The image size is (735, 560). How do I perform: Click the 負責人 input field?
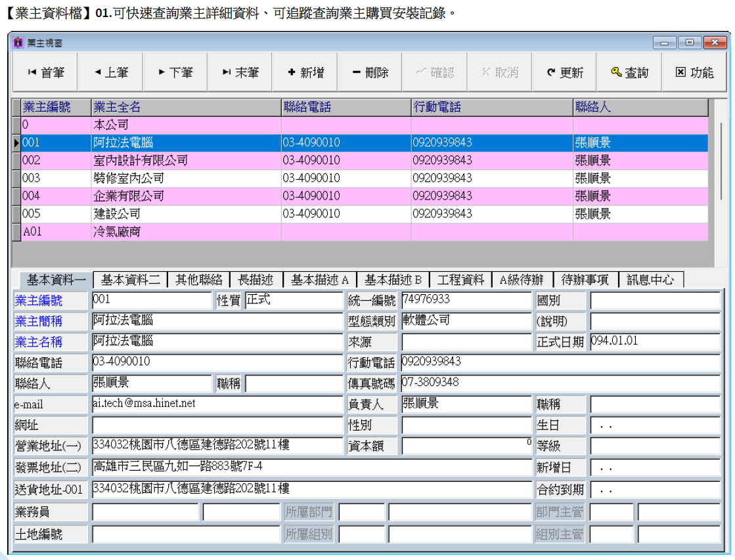tap(466, 404)
